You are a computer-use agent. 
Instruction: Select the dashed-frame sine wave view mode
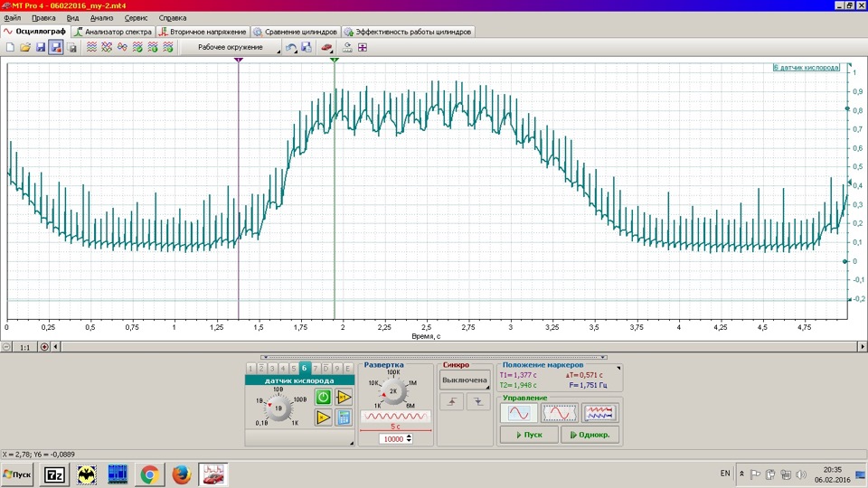coord(559,413)
